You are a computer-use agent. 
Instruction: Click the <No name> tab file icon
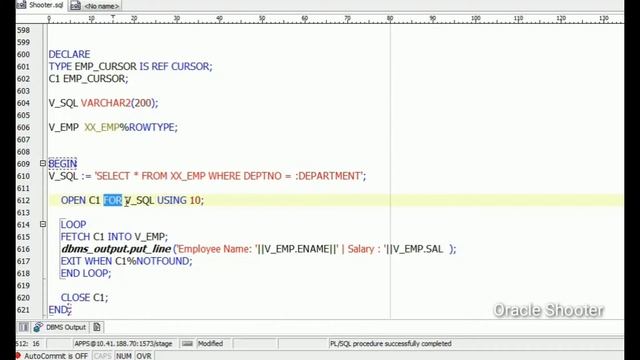point(75,6)
